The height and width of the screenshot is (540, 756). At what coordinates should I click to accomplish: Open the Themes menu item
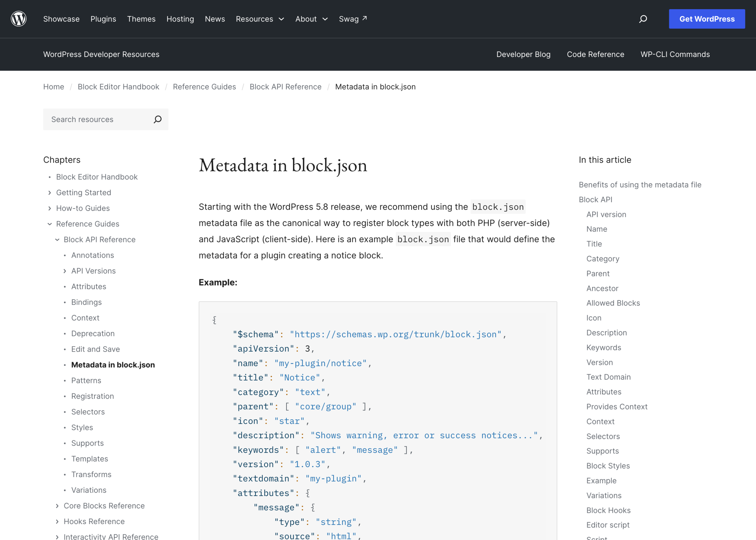pyautogui.click(x=141, y=19)
